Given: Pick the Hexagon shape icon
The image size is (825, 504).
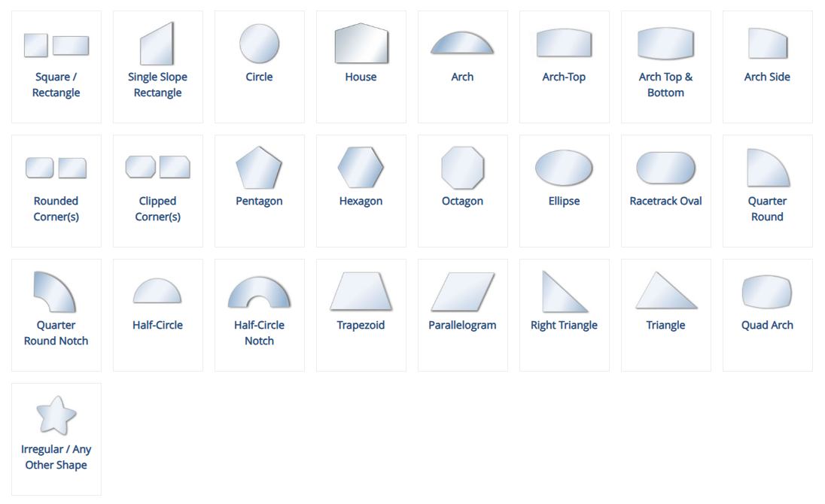Looking at the screenshot, I should pyautogui.click(x=361, y=167).
